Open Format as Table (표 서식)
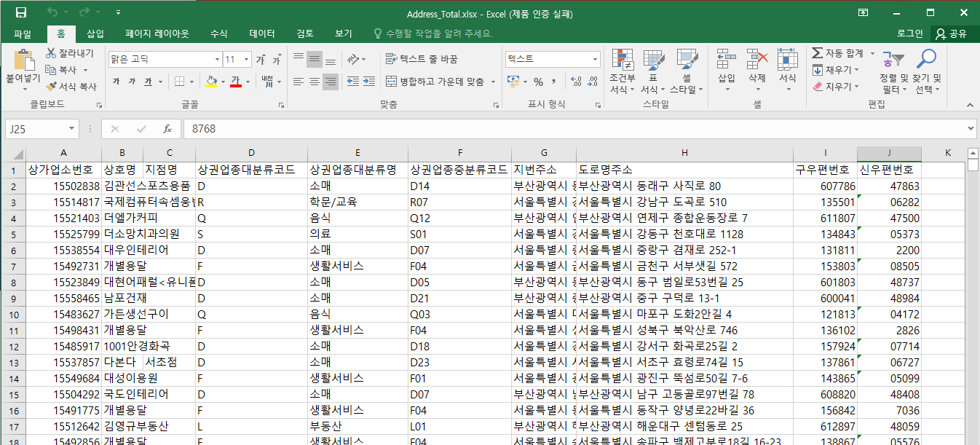This screenshot has height=445, width=980. tap(654, 72)
